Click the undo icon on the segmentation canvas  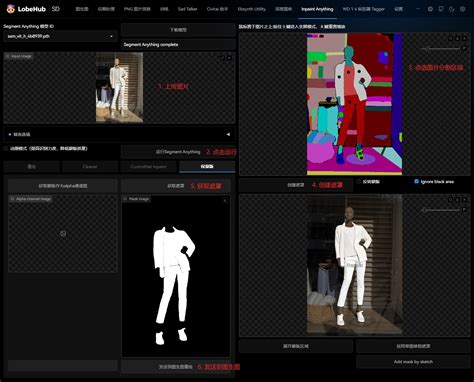[450, 39]
